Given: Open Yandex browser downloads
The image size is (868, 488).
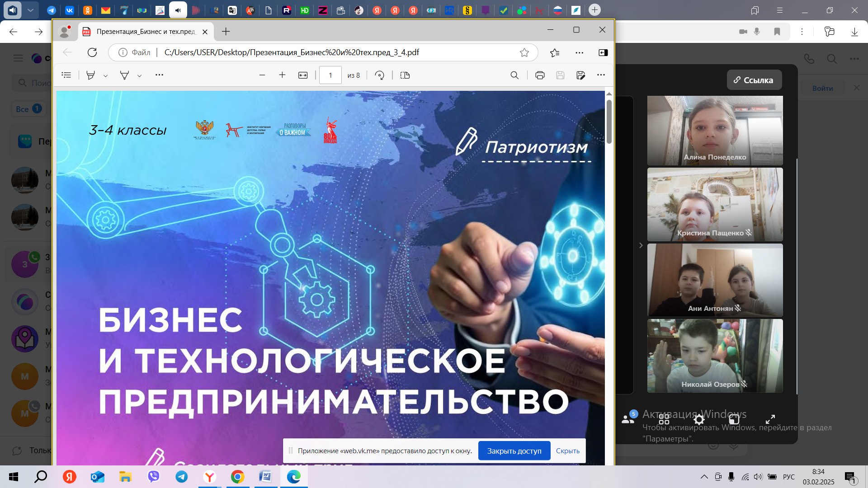Looking at the screenshot, I should click(854, 32).
